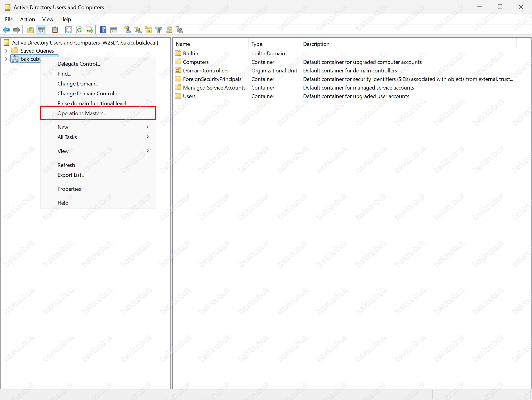Click 'Default container for upgraded user accounts' description
The image size is (532, 400).
point(356,96)
